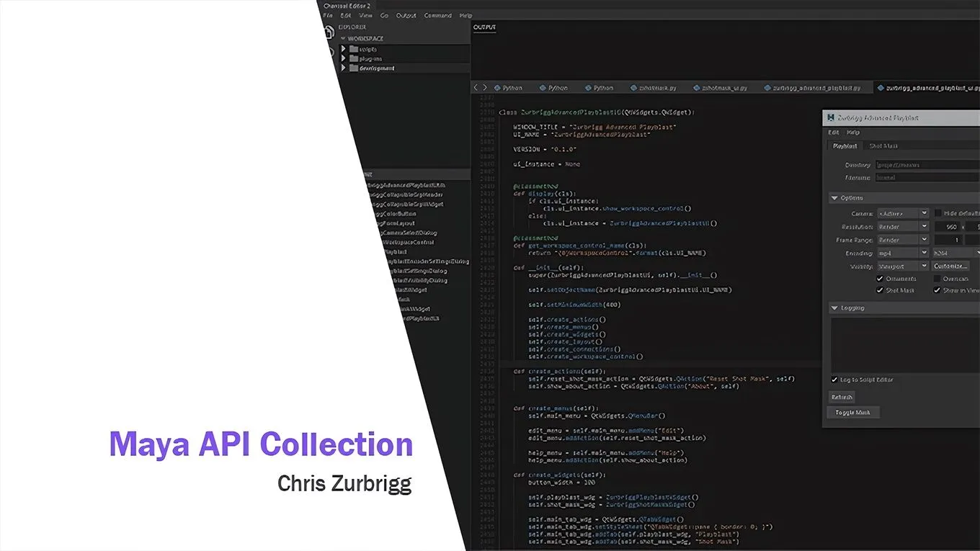
Task: Switch to the Shot Mask tab
Action: click(x=883, y=146)
